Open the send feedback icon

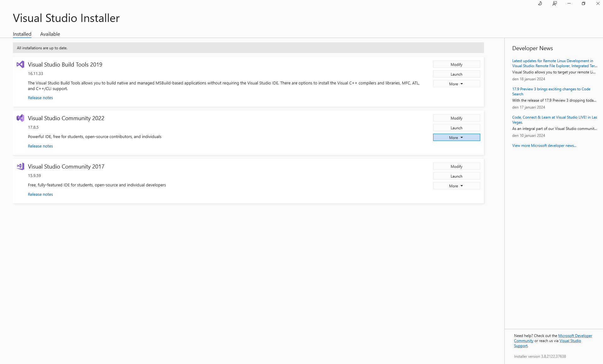coord(555,3)
